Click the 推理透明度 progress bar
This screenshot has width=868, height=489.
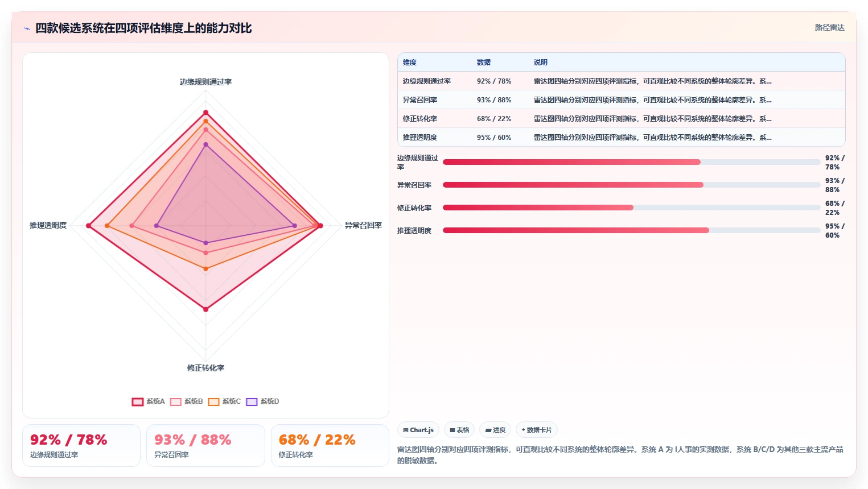coord(632,230)
